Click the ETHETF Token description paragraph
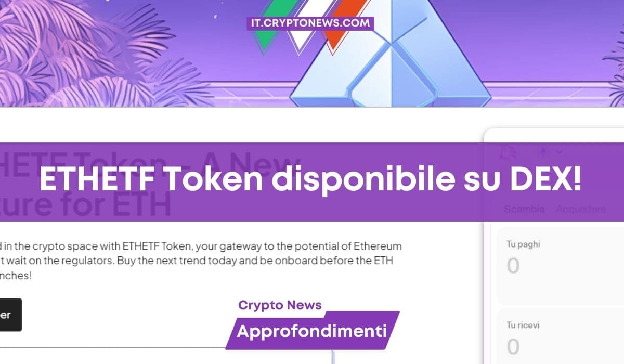 tap(198, 260)
